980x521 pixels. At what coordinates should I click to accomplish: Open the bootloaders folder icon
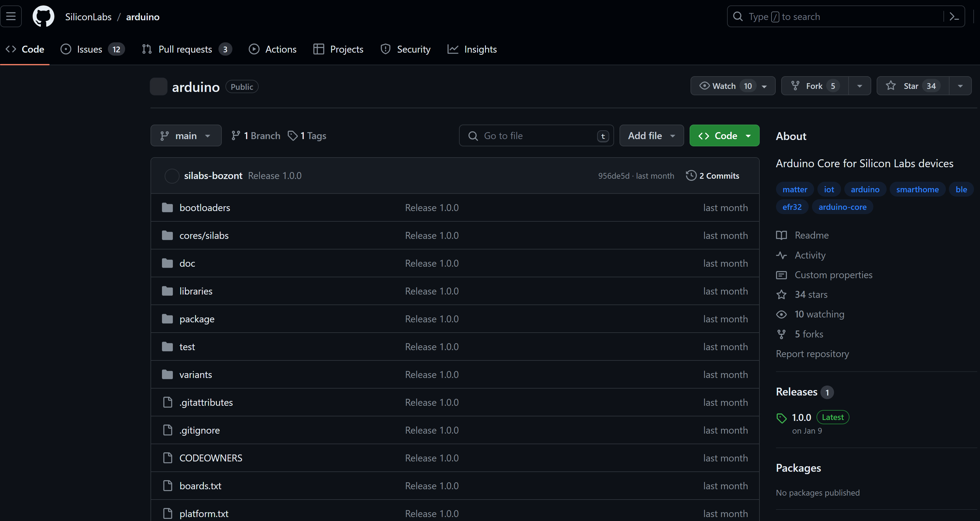point(167,207)
